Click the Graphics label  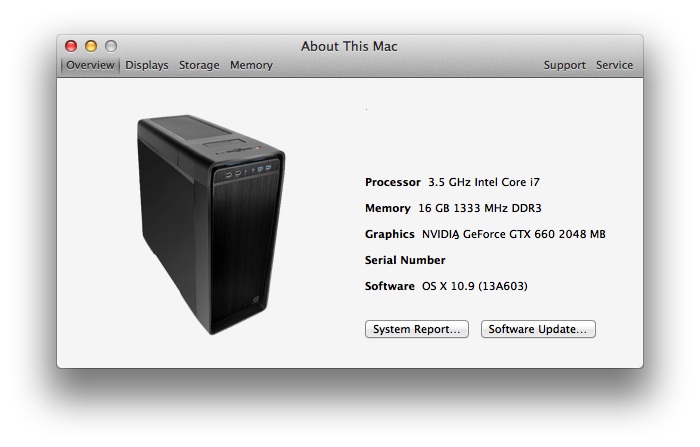[x=390, y=234]
